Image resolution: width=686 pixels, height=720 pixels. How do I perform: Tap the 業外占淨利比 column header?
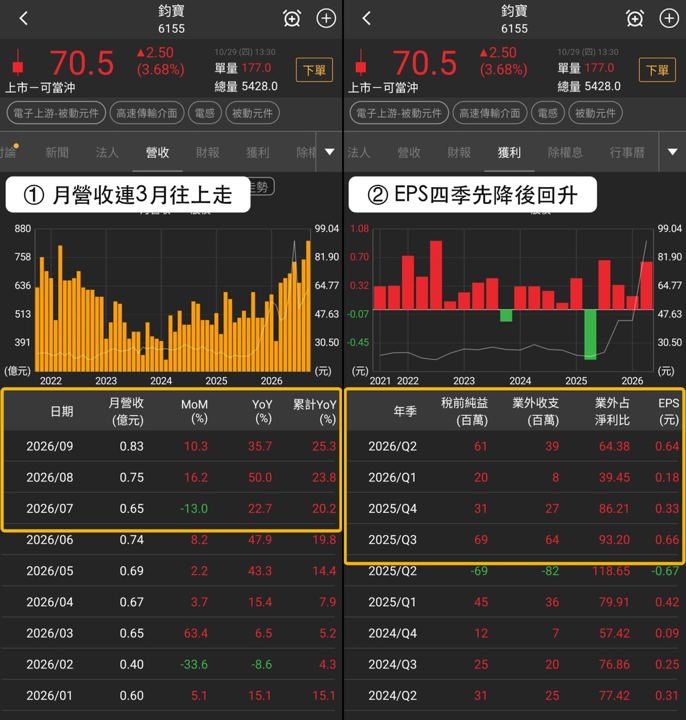[x=612, y=411]
